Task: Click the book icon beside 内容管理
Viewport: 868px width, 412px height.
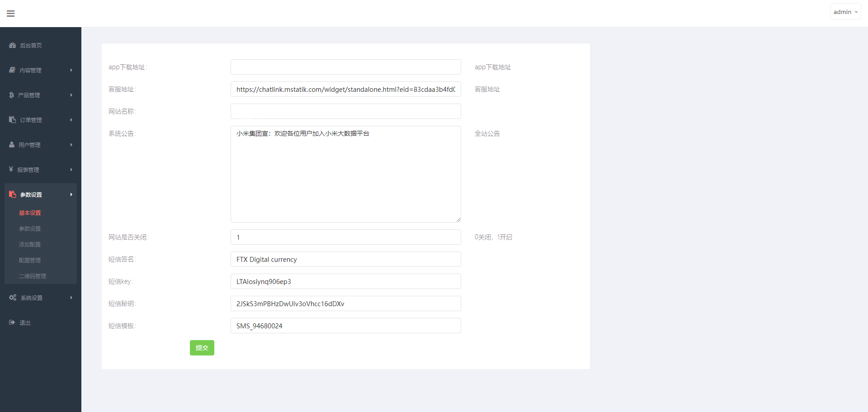Action: tap(12, 70)
